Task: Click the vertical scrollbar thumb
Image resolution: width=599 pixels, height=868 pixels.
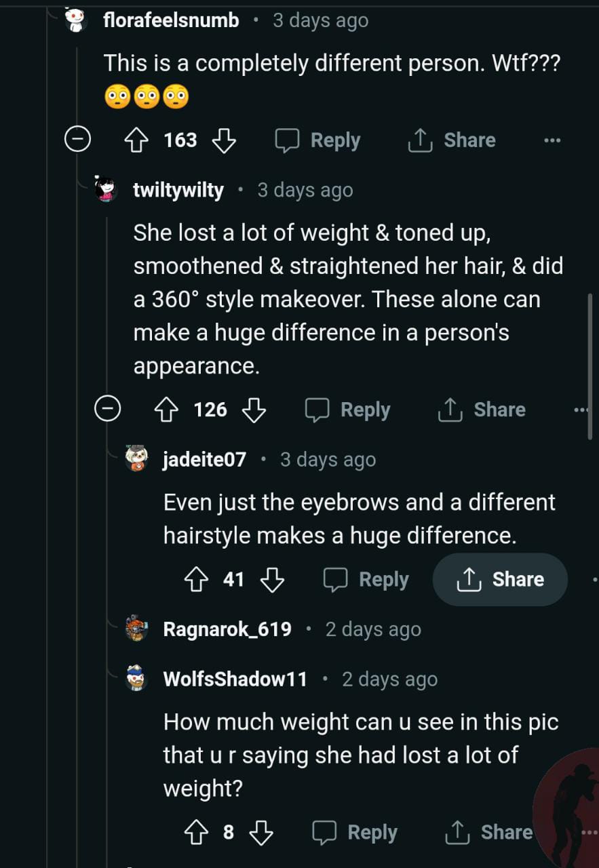Action: click(590, 366)
